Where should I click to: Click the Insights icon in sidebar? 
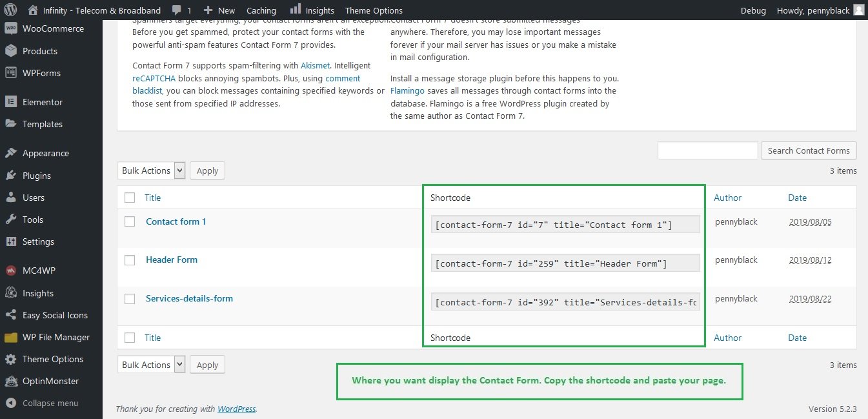10,293
